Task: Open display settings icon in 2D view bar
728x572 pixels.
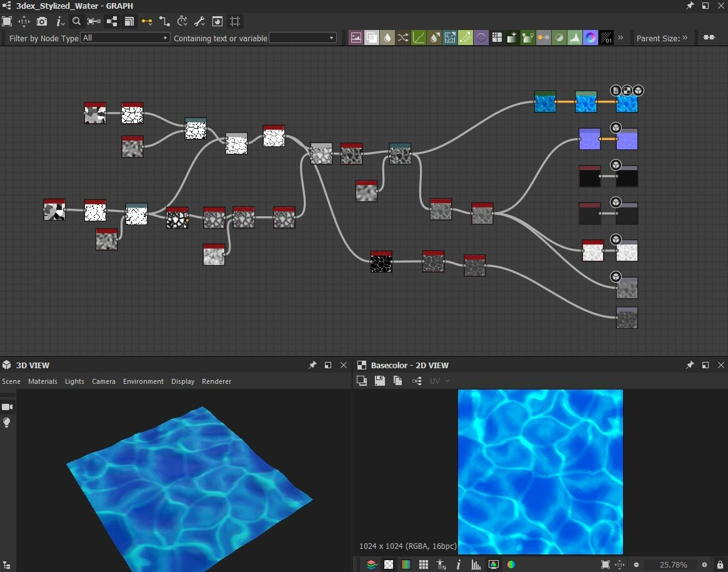Action: point(494,564)
